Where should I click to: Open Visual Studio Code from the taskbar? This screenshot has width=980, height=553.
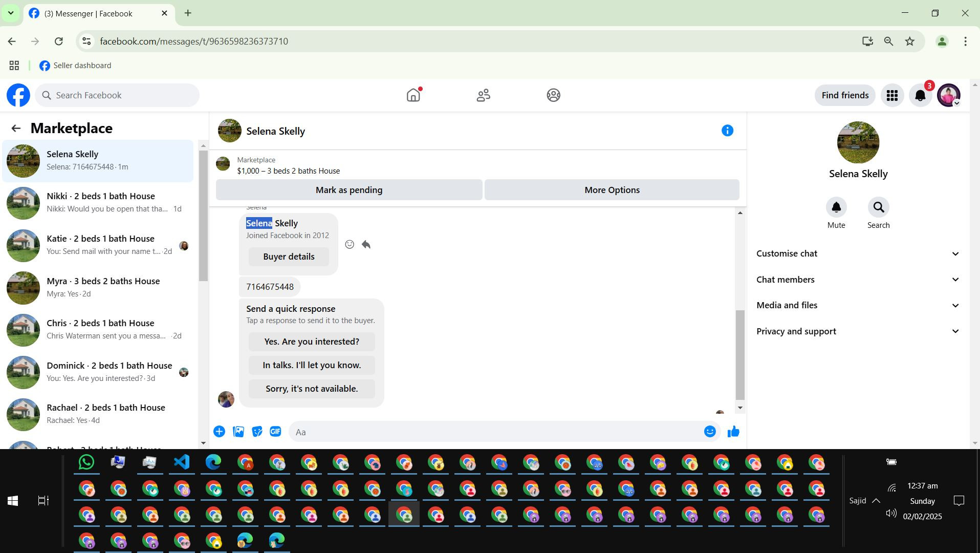182,462
